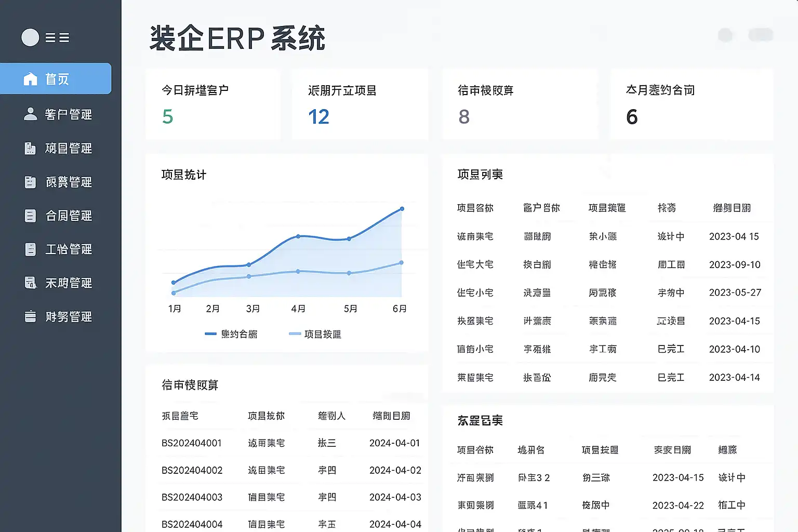The width and height of the screenshot is (798, 532).
Task: Click the person icon for 客户管理
Action: pos(31,114)
